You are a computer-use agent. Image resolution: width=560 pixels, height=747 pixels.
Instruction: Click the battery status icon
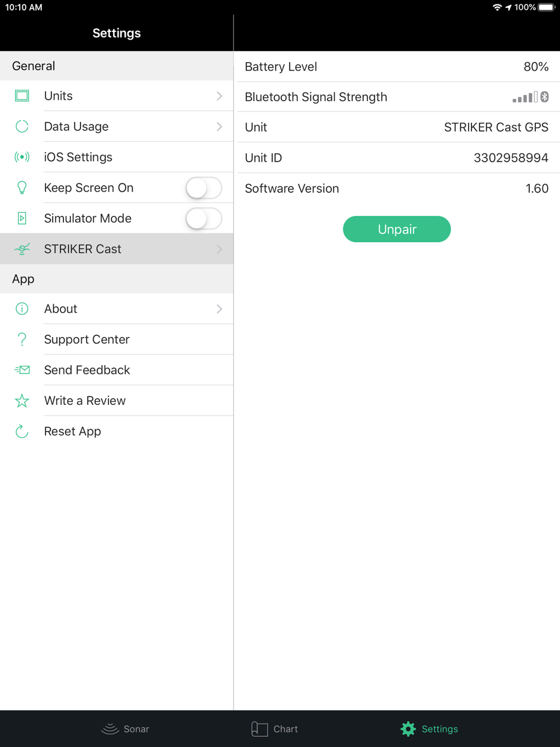(x=547, y=7)
